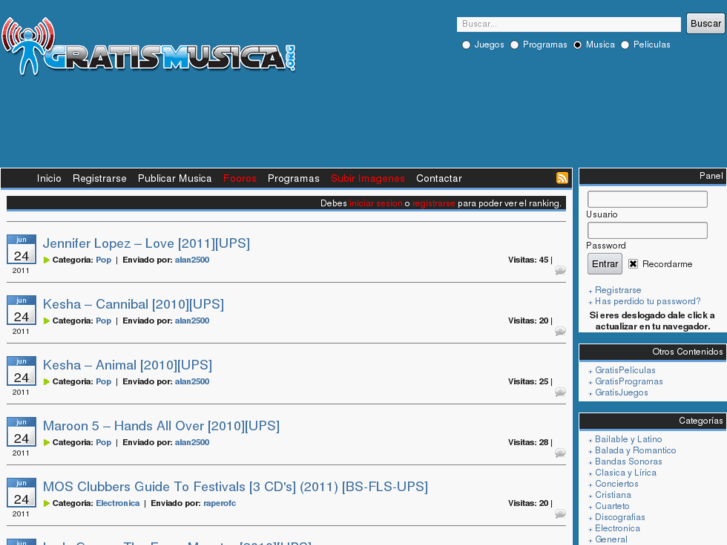Open the RSS feed icon
727x545 pixels.
pos(562,178)
